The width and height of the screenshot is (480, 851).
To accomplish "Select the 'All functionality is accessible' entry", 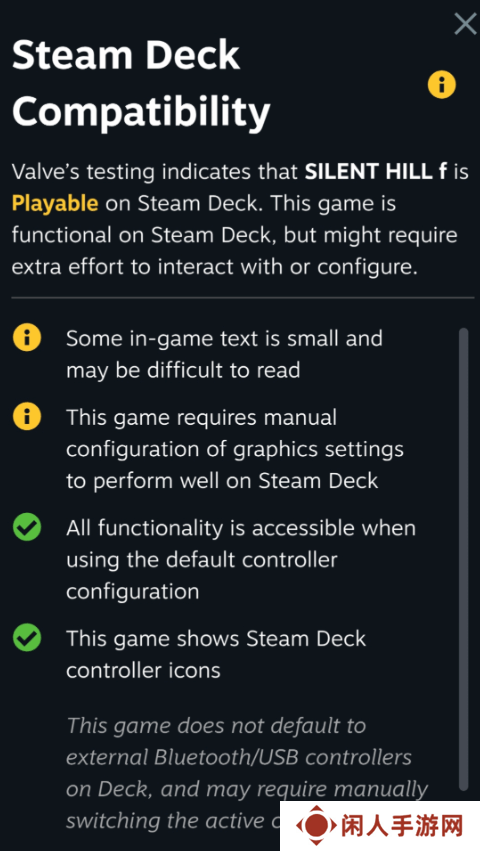I will [x=241, y=560].
